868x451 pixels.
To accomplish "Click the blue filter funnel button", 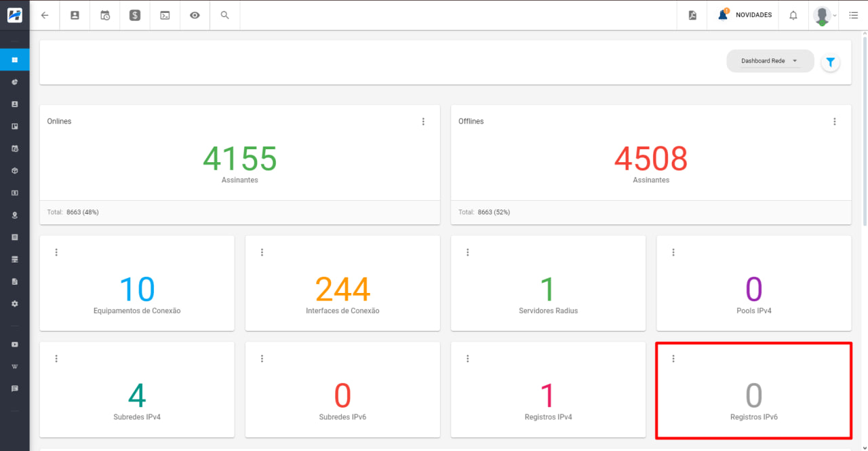I will click(x=831, y=62).
